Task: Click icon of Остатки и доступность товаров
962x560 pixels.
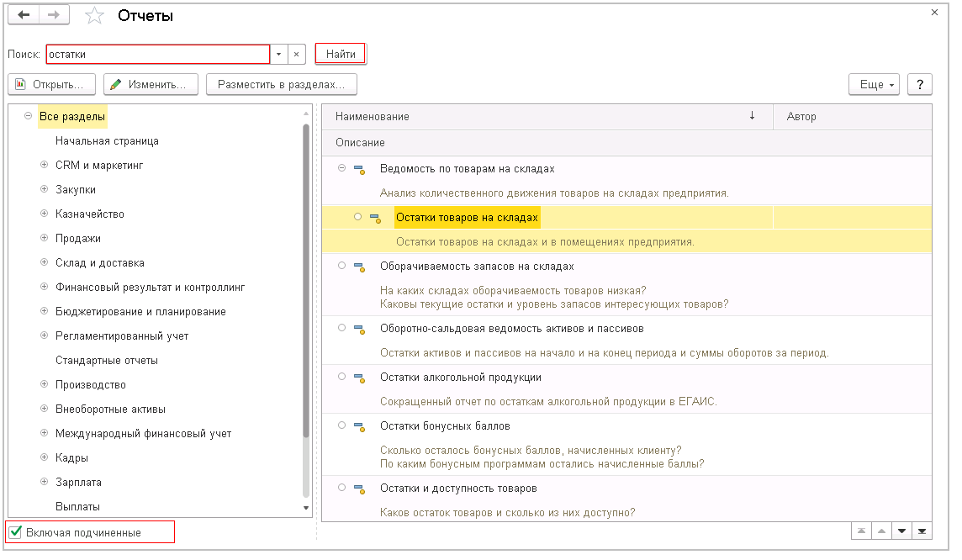Action: 360,489
